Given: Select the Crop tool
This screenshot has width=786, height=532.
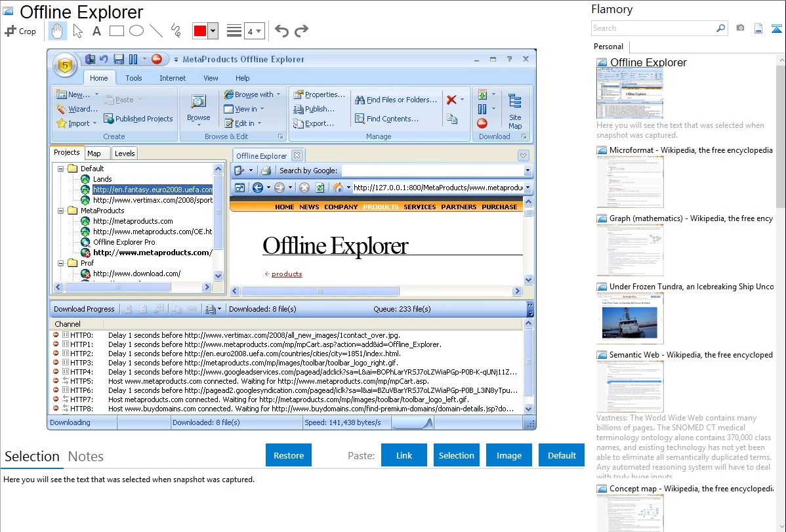Looking at the screenshot, I should 20,31.
